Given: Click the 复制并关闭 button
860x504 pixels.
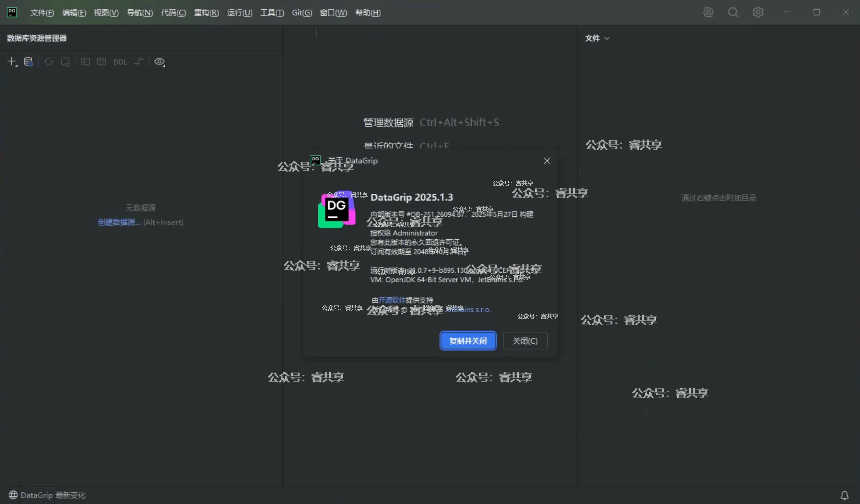Looking at the screenshot, I should (x=468, y=341).
